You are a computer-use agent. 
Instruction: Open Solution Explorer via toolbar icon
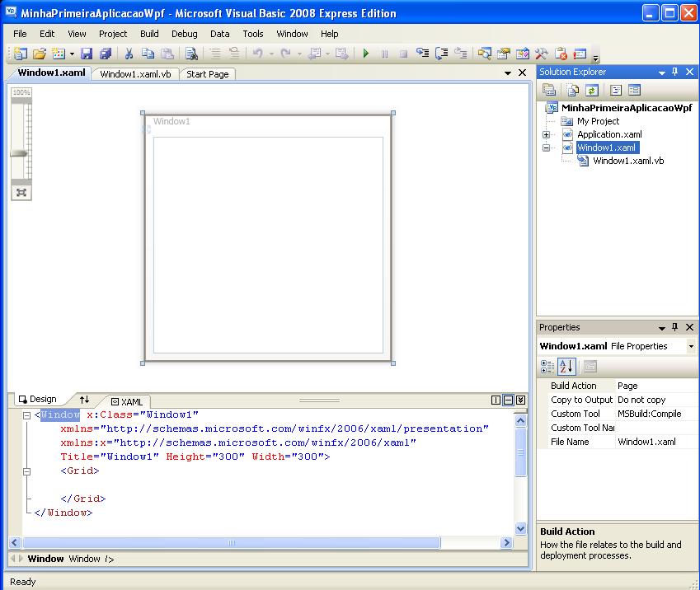coord(484,54)
